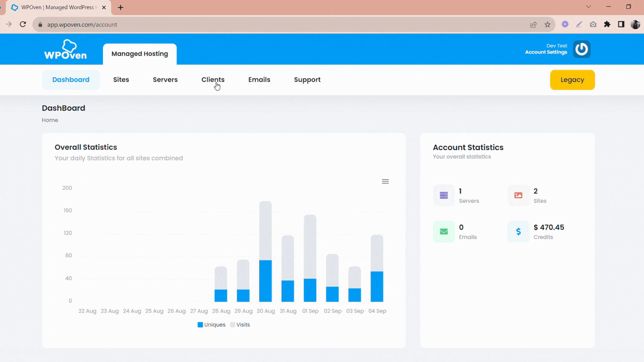
Task: Toggle the Visits series legend
Action: (x=240, y=325)
